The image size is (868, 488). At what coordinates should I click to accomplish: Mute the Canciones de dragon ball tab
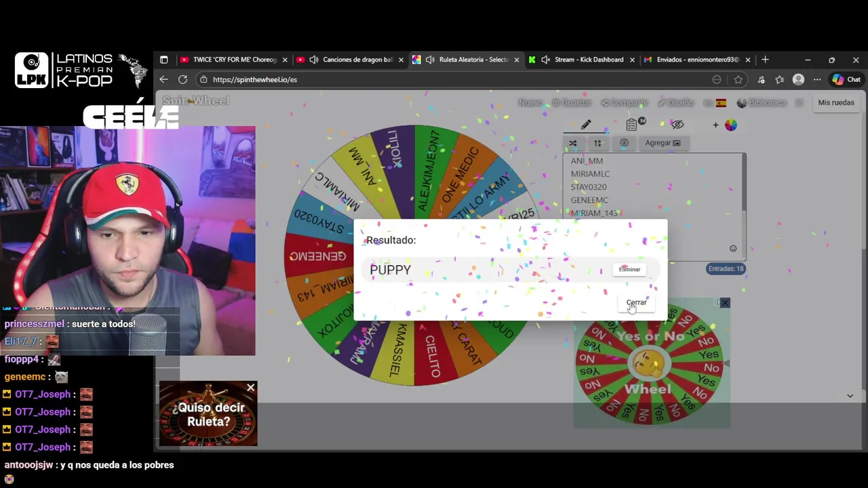(314, 60)
